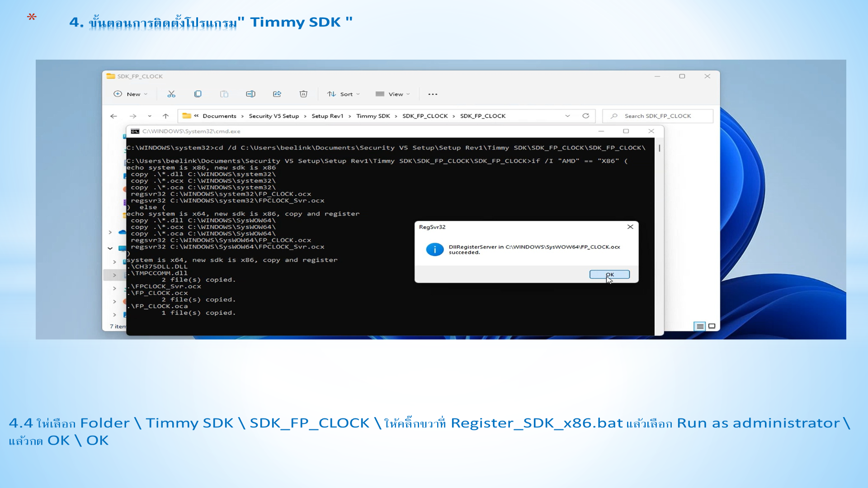This screenshot has height=488, width=868.
Task: Minimize the SDK_FP_CLOCK Explorer window
Action: pyautogui.click(x=657, y=76)
